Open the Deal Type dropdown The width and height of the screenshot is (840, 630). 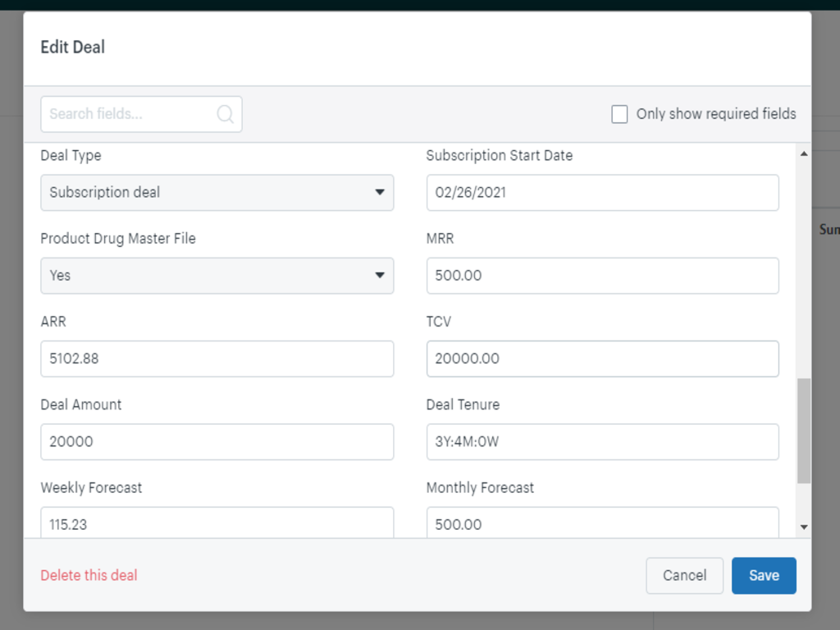[217, 193]
